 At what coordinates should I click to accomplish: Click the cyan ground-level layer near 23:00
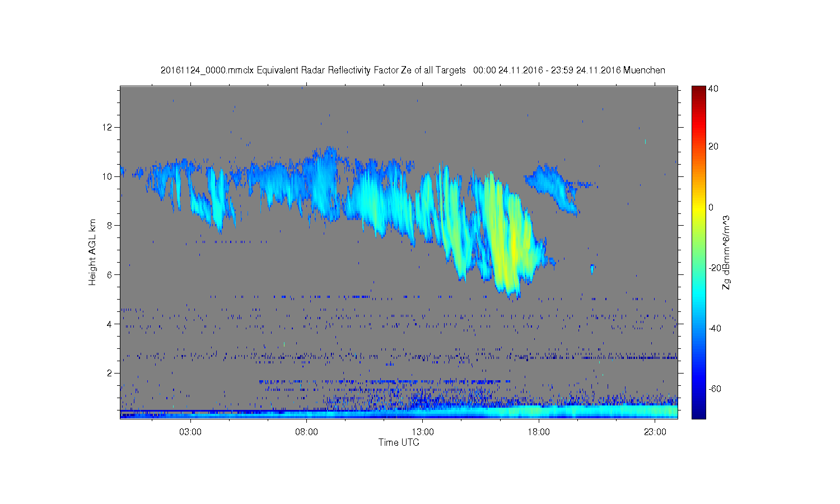[655, 412]
